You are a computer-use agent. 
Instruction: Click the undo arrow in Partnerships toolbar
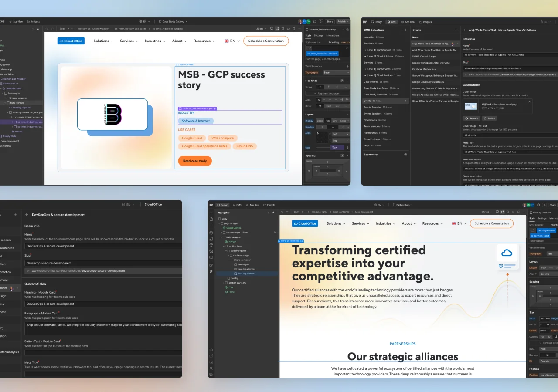[282, 212]
